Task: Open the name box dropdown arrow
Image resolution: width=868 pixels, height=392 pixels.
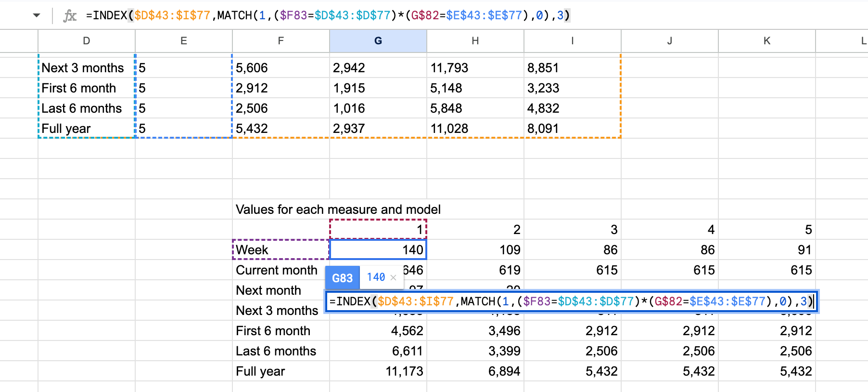Action: [x=37, y=15]
